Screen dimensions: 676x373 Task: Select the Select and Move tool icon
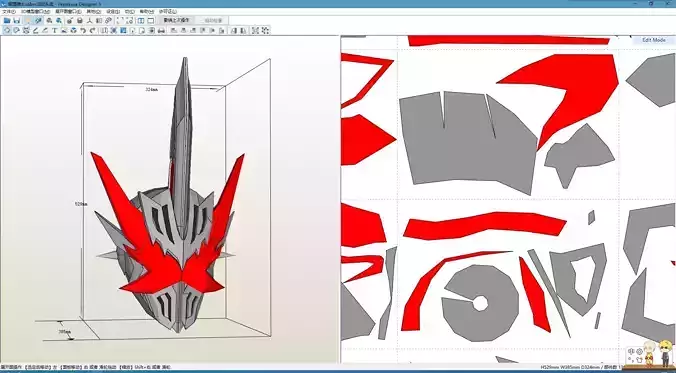[x=7, y=30]
